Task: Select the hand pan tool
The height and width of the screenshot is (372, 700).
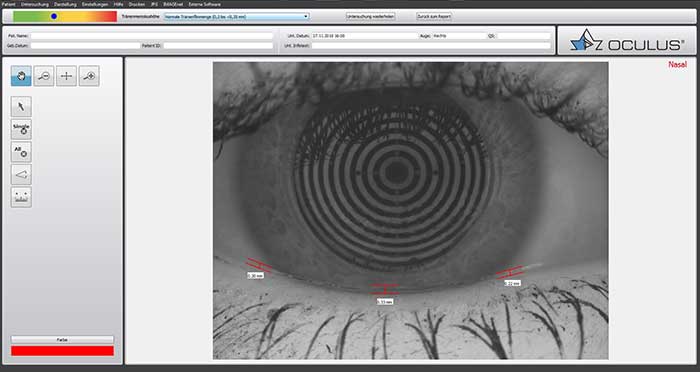Action: [x=21, y=76]
